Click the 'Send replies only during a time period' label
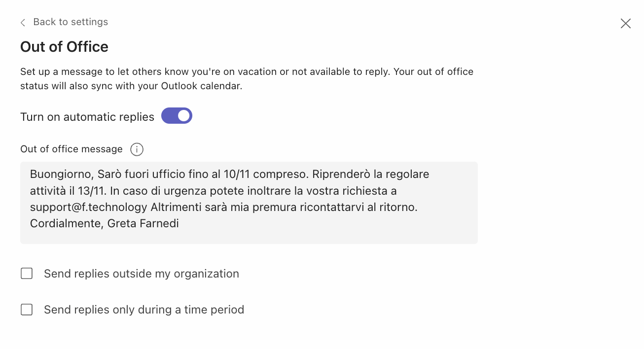This screenshot has width=644, height=349. [x=143, y=310]
